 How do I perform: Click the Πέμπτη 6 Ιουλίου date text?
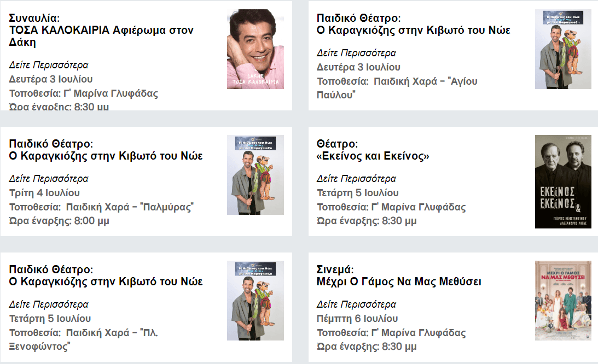point(357,319)
